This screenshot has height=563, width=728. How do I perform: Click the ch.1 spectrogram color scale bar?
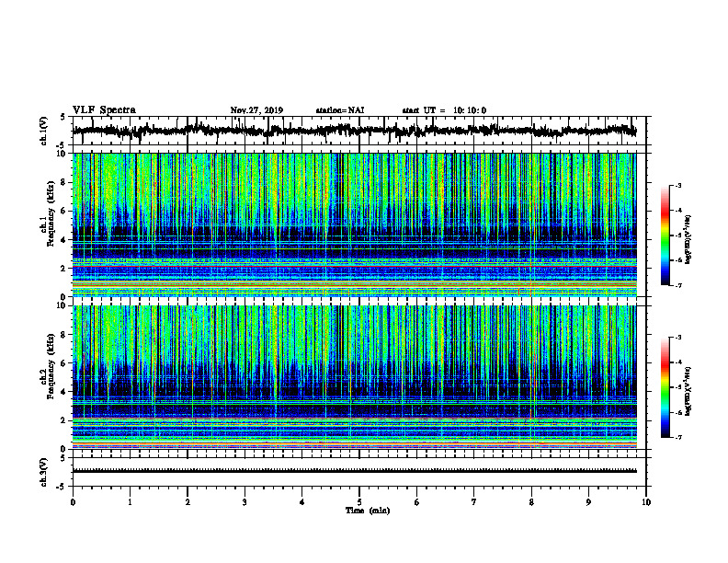pos(665,236)
